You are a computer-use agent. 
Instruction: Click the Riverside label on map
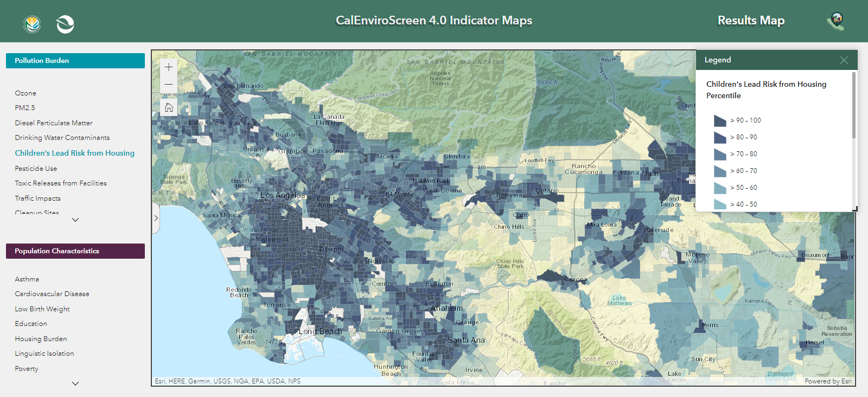(x=659, y=230)
